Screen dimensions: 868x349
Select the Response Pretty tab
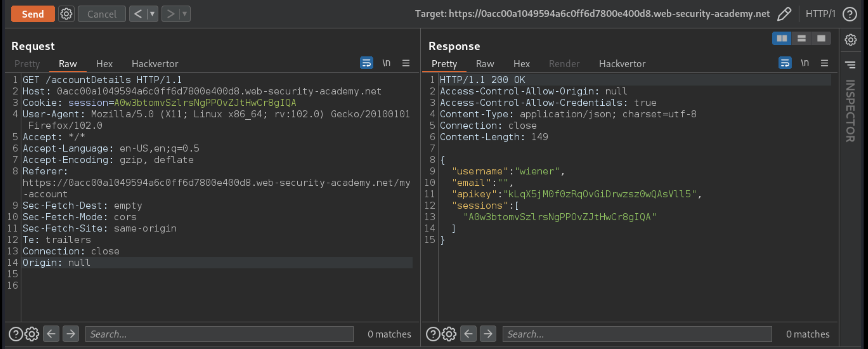click(x=444, y=64)
